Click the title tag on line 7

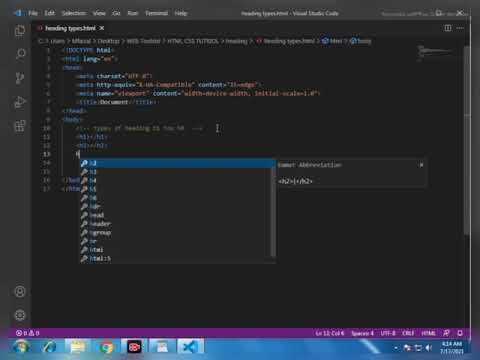116,102
